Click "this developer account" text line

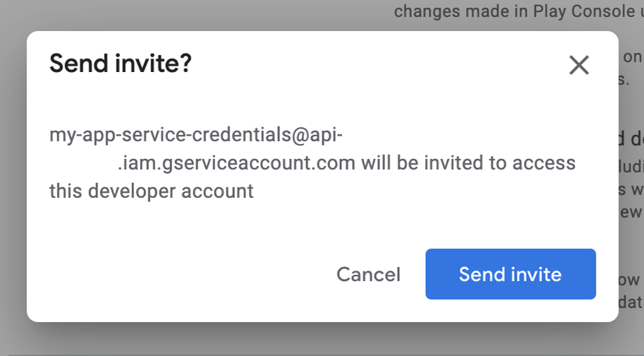[x=151, y=191]
